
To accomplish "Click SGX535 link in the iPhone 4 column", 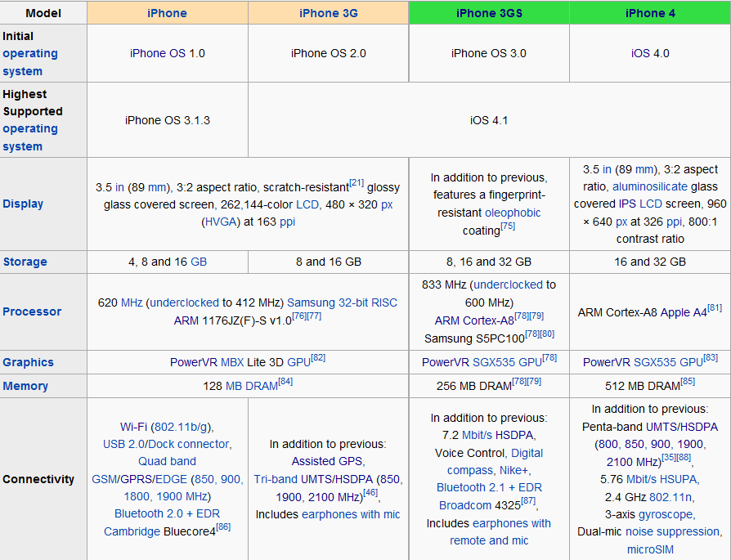I will [654, 362].
